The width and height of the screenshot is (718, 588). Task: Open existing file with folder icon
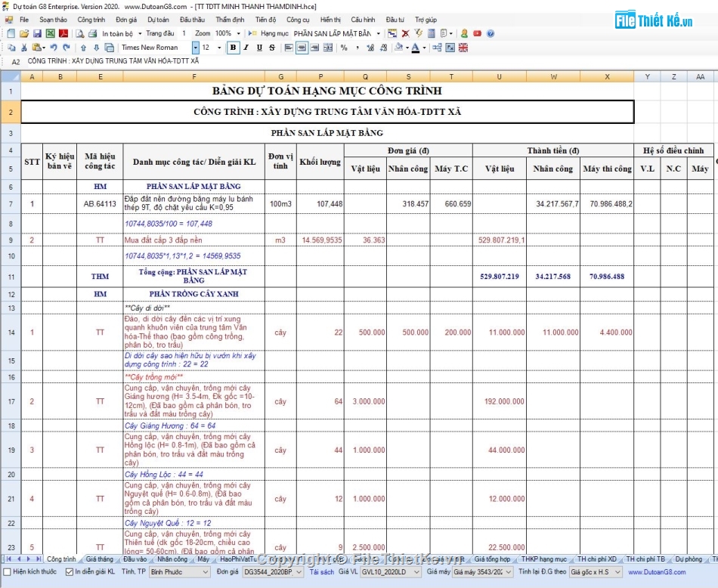(24, 33)
